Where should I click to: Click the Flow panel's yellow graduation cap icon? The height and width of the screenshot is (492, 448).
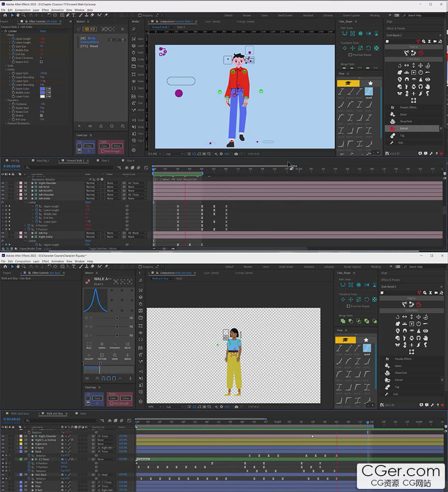coord(348,83)
